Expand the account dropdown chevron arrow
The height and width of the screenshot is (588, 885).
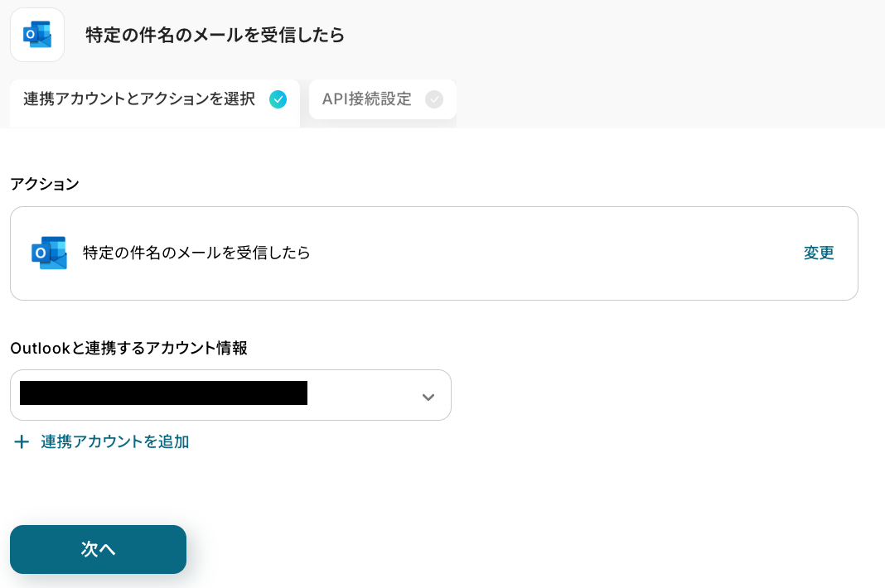tap(428, 397)
